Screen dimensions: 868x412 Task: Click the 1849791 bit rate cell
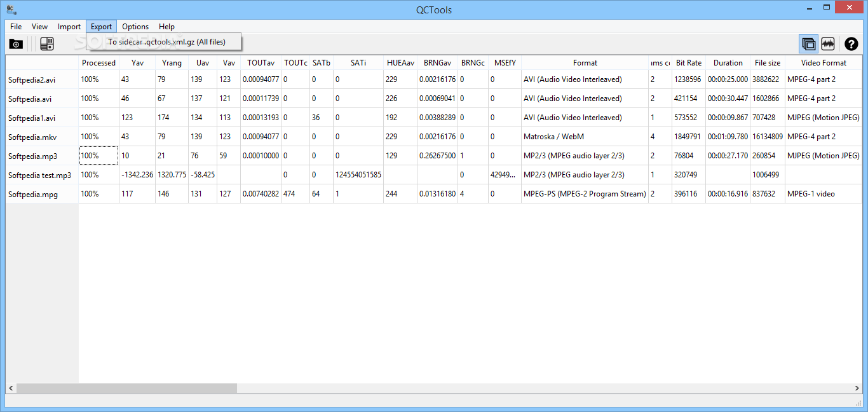point(689,137)
